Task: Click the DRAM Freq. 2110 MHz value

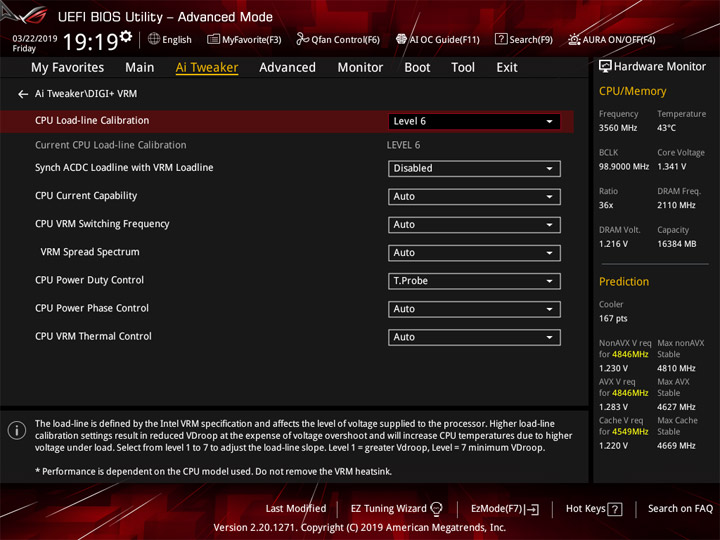Action: pos(676,205)
